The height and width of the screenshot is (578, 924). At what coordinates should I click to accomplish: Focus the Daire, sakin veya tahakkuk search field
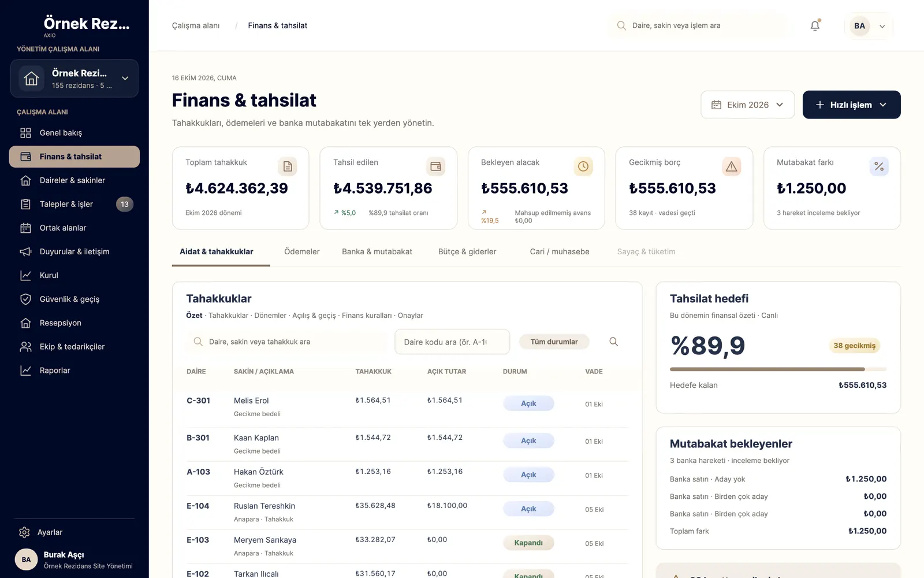[287, 342]
